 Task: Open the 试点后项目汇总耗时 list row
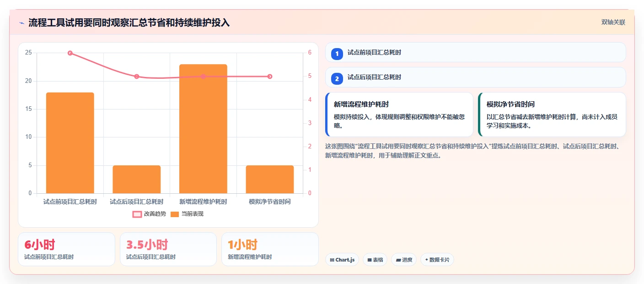(475, 77)
